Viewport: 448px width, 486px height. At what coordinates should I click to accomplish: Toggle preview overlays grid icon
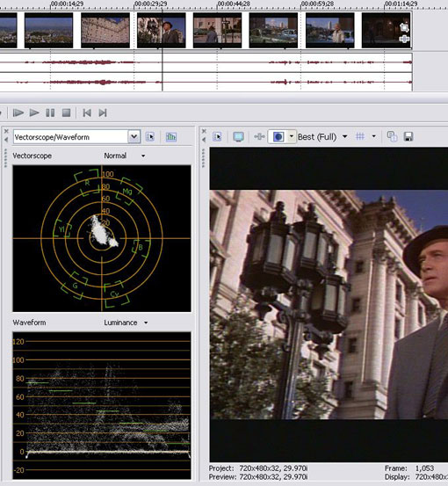359,136
